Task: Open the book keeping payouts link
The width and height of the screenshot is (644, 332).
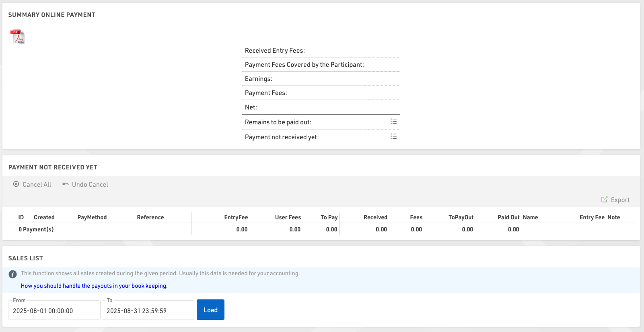Action: pyautogui.click(x=94, y=286)
